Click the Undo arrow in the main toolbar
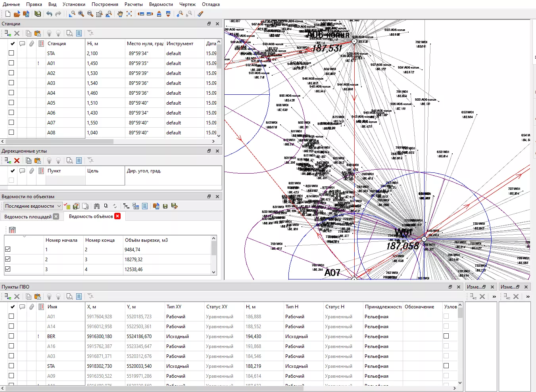The height and width of the screenshot is (392, 536). click(x=49, y=14)
